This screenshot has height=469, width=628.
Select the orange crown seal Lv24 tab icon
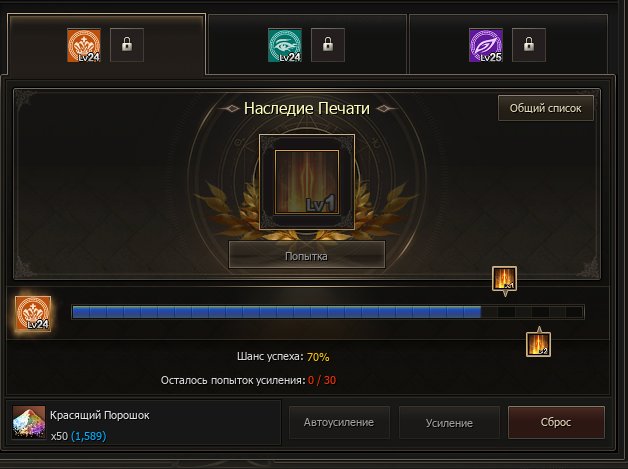tap(84, 45)
